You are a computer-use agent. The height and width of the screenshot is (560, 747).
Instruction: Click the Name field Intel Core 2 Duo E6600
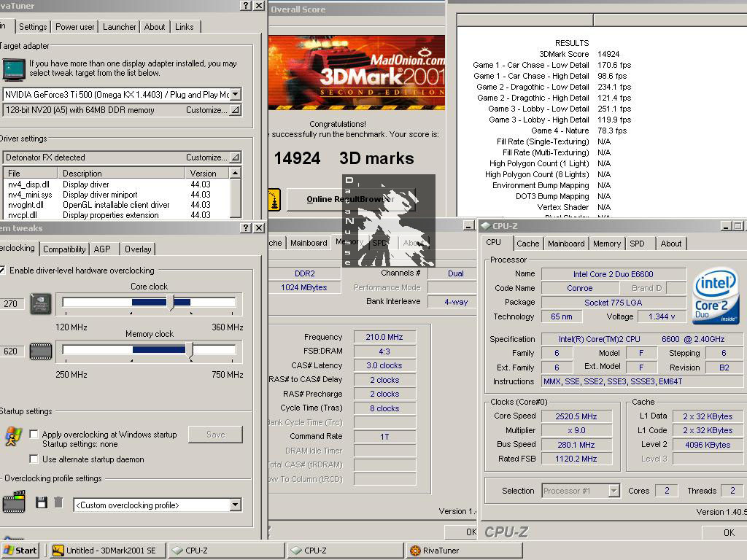(614, 274)
